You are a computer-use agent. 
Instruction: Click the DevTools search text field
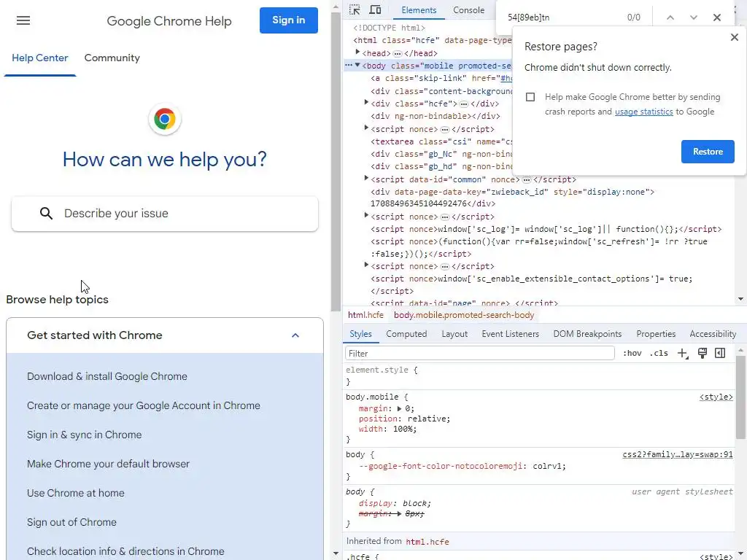point(562,17)
